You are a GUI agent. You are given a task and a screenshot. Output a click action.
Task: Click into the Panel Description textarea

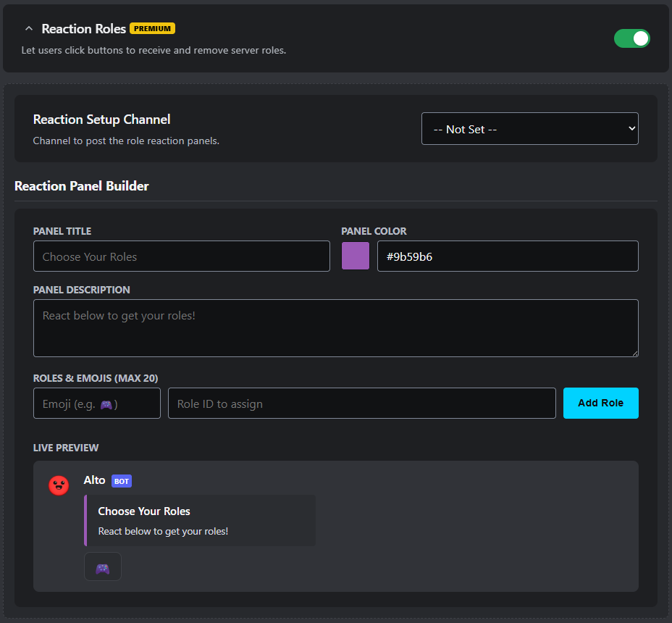(x=335, y=328)
